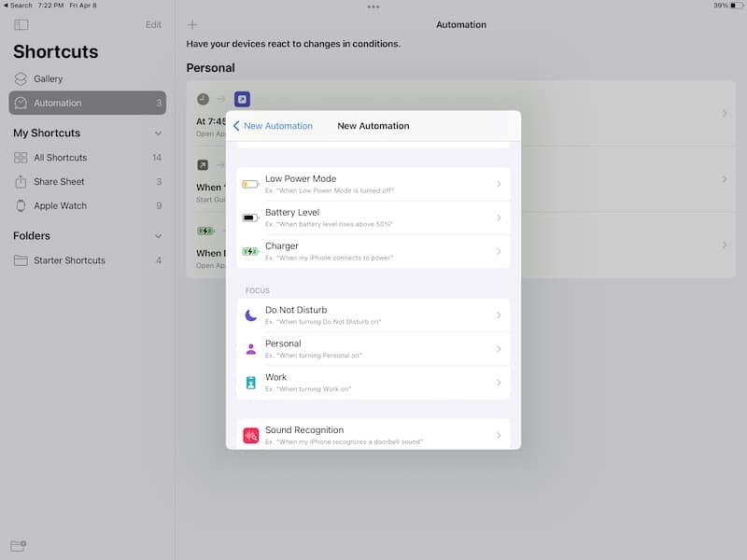Open All Shortcuts list
The image size is (747, 560).
coord(87,158)
